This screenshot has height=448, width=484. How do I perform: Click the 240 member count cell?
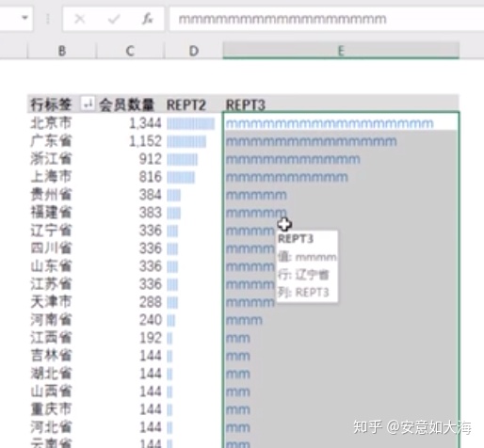tap(151, 320)
